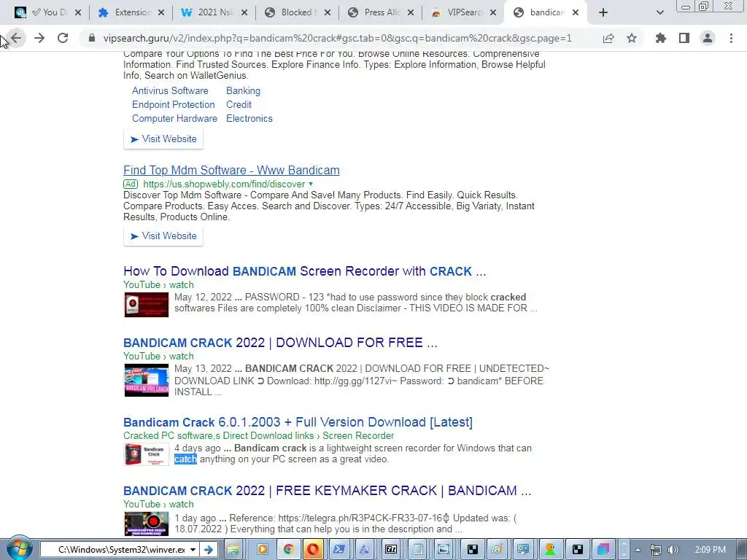Open the media player taskbar icon
This screenshot has width=747, height=560.
262,550
